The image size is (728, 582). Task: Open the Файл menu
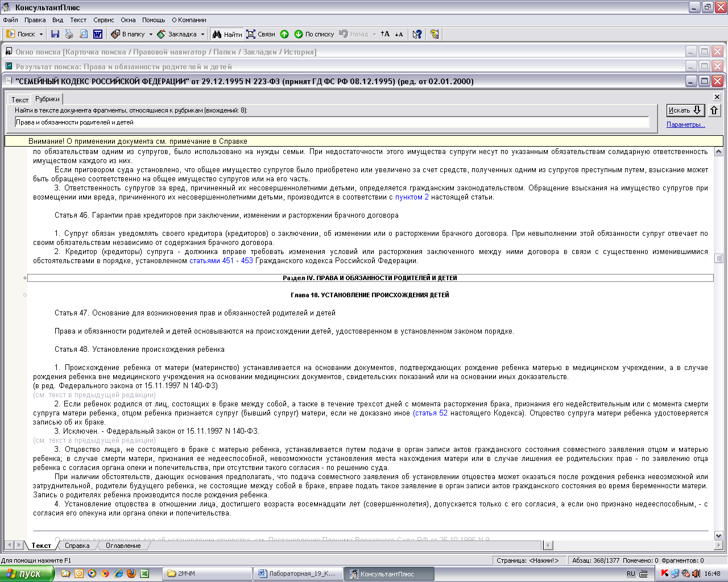click(10, 20)
